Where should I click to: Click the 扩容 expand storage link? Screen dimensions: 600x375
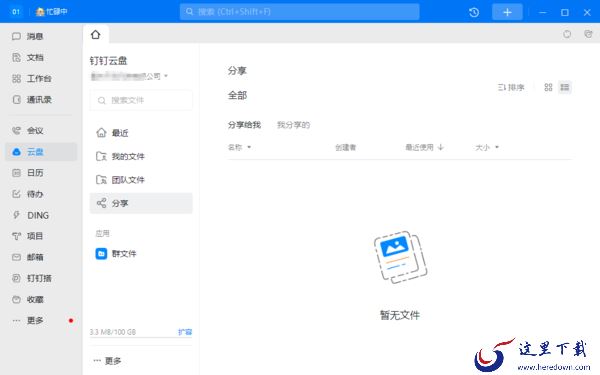pos(185,332)
